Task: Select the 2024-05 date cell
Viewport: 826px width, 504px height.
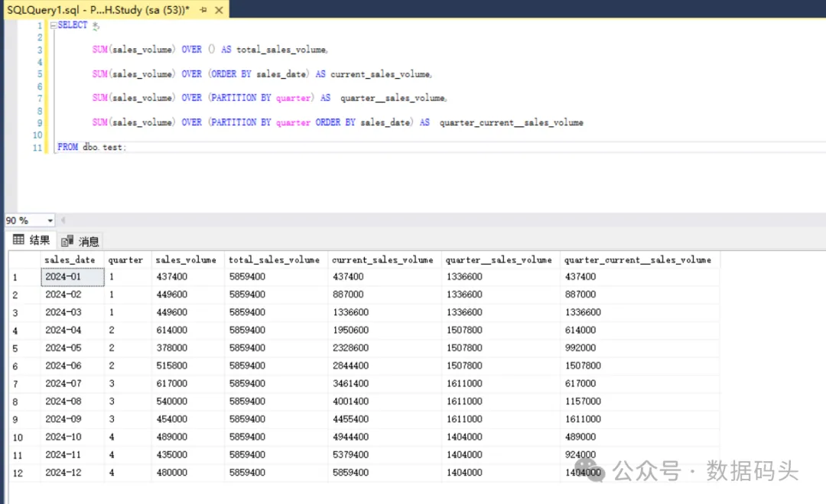Action: (73, 348)
